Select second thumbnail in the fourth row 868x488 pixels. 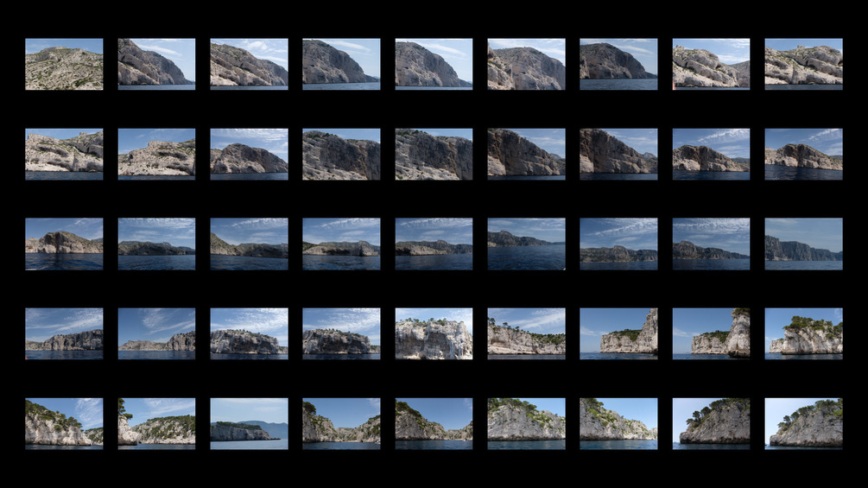tap(156, 334)
